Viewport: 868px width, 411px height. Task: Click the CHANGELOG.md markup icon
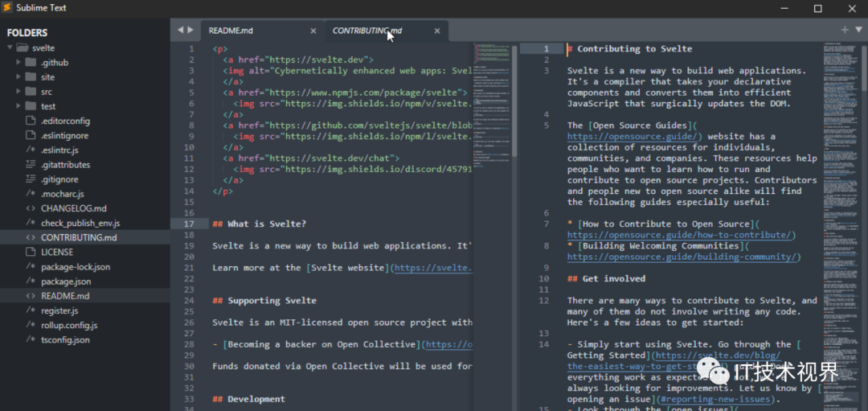pyautogui.click(x=31, y=208)
